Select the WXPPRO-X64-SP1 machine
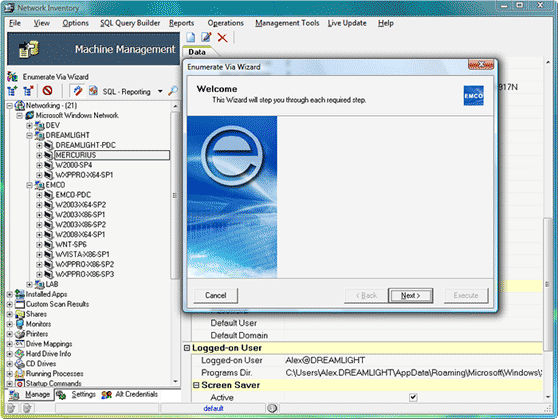 pyautogui.click(x=84, y=175)
